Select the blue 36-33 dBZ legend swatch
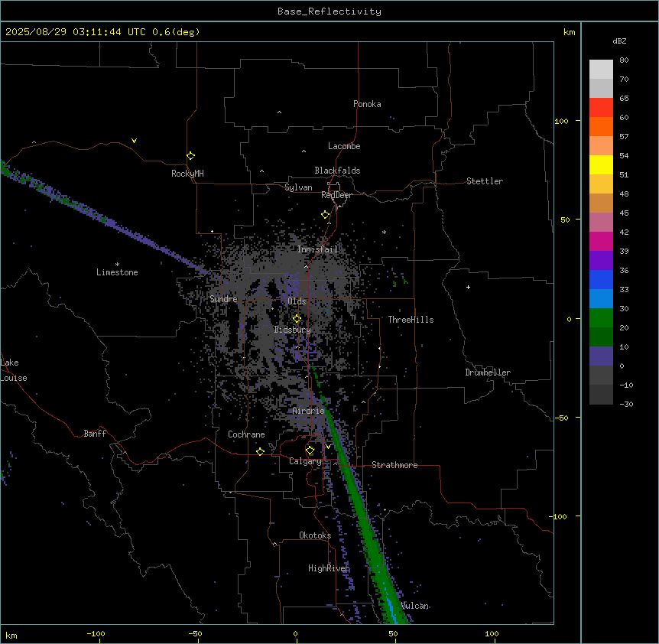The height and width of the screenshot is (644, 659). [601, 279]
